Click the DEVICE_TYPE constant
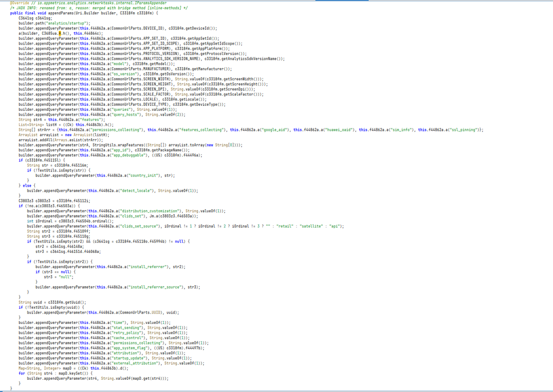This screenshot has height=392, width=553. [x=154, y=104]
